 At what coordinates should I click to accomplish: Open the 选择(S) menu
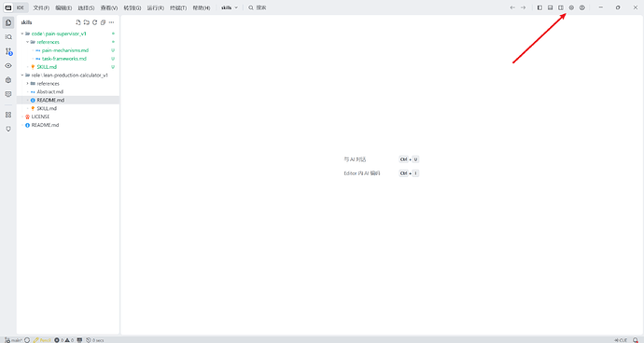click(x=86, y=7)
